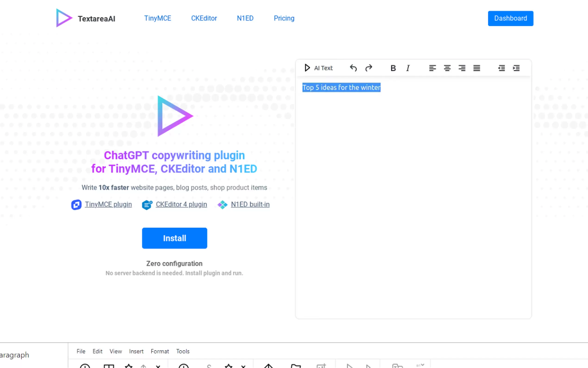
Task: Open the Format menu
Action: click(x=160, y=351)
